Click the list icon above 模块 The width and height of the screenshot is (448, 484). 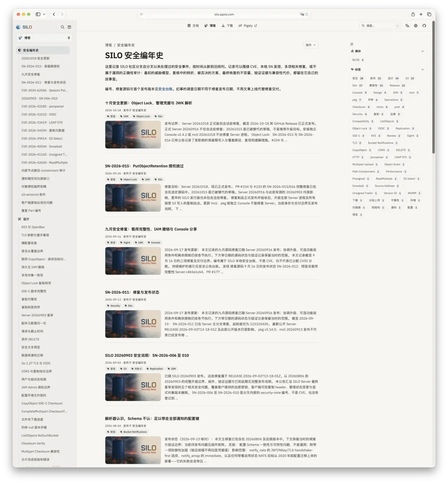click(x=352, y=44)
